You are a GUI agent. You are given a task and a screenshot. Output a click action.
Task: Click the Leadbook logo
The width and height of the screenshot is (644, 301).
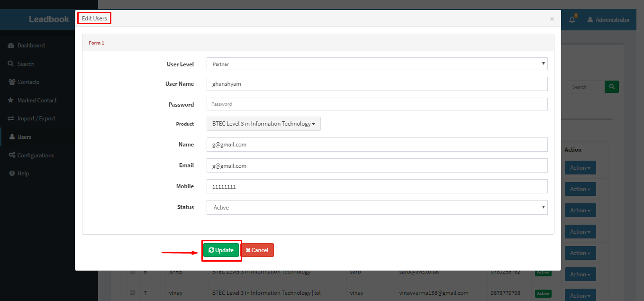[49, 19]
